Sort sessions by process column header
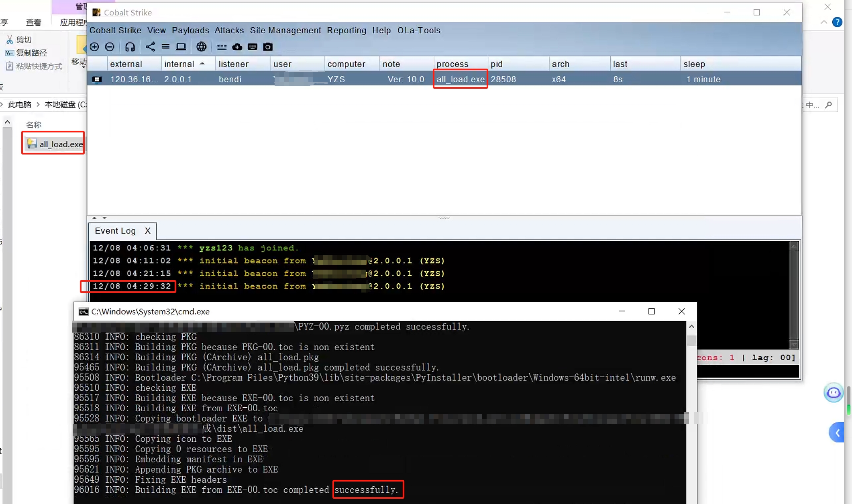The image size is (852, 504). tap(460, 64)
